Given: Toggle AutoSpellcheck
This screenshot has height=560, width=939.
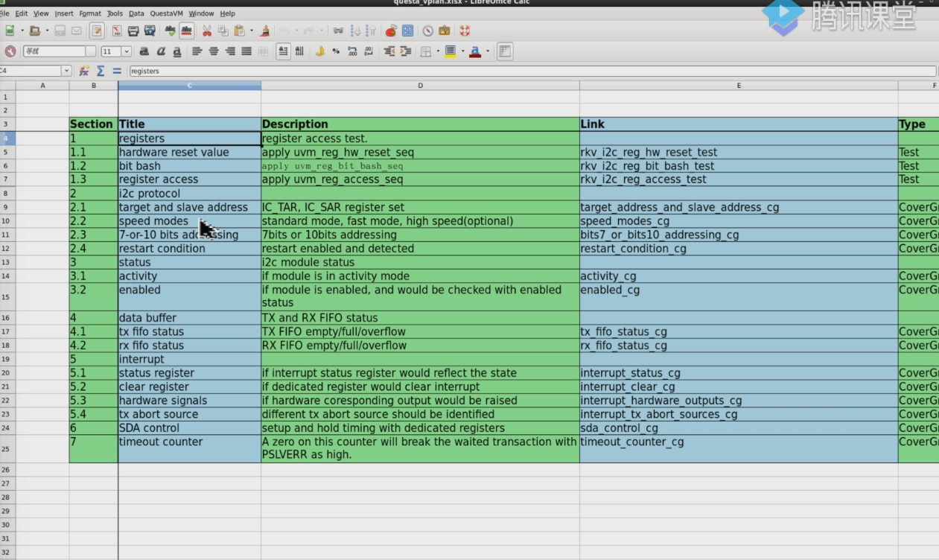Looking at the screenshot, I should (x=187, y=31).
